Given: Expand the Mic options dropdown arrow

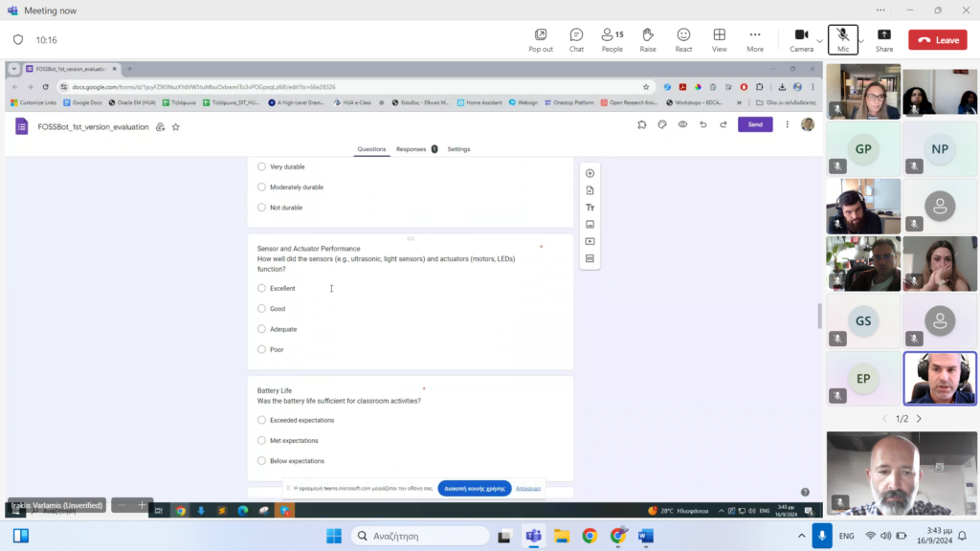Looking at the screenshot, I should pos(861,41).
